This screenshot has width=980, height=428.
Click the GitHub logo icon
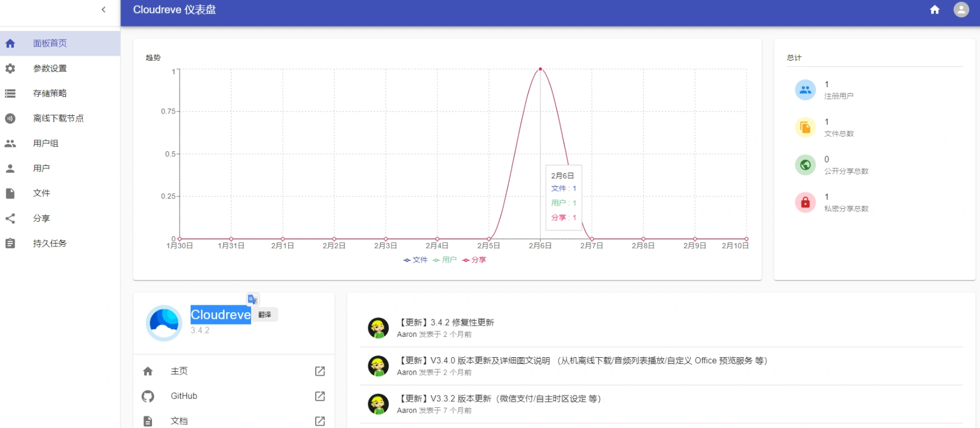[x=148, y=397]
